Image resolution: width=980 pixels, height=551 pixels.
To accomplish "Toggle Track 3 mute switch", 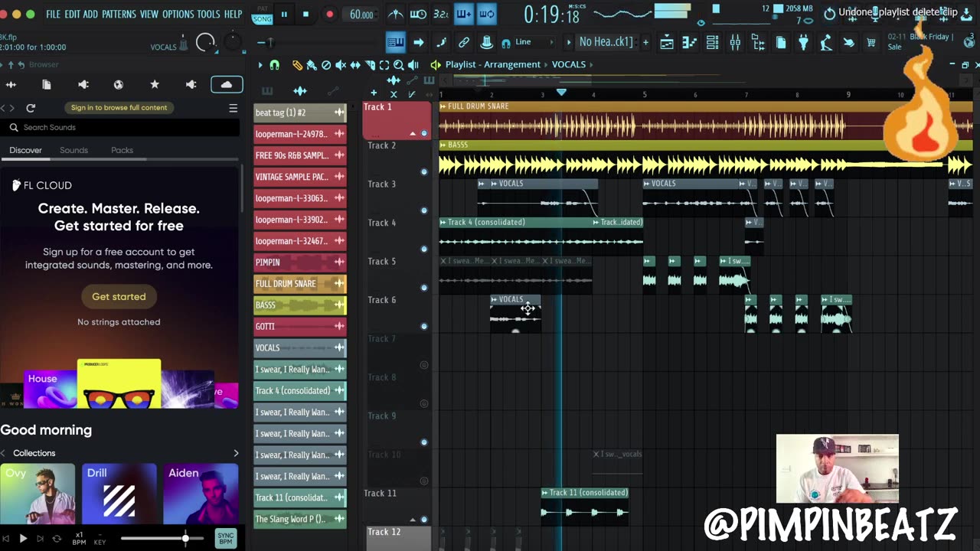I will pyautogui.click(x=424, y=210).
